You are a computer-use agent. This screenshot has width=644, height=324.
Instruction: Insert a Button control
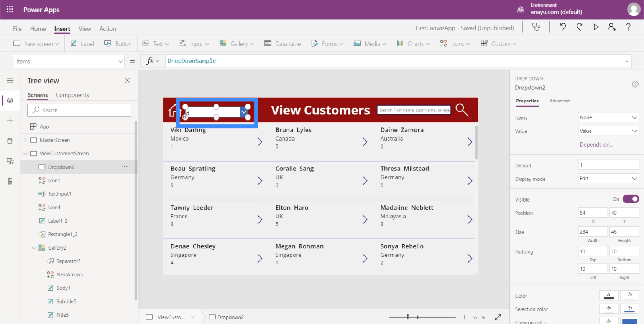[x=118, y=44]
